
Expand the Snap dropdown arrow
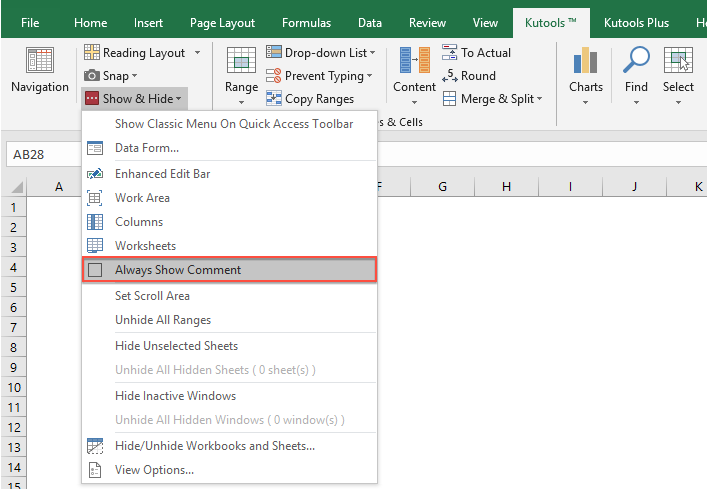[134, 76]
